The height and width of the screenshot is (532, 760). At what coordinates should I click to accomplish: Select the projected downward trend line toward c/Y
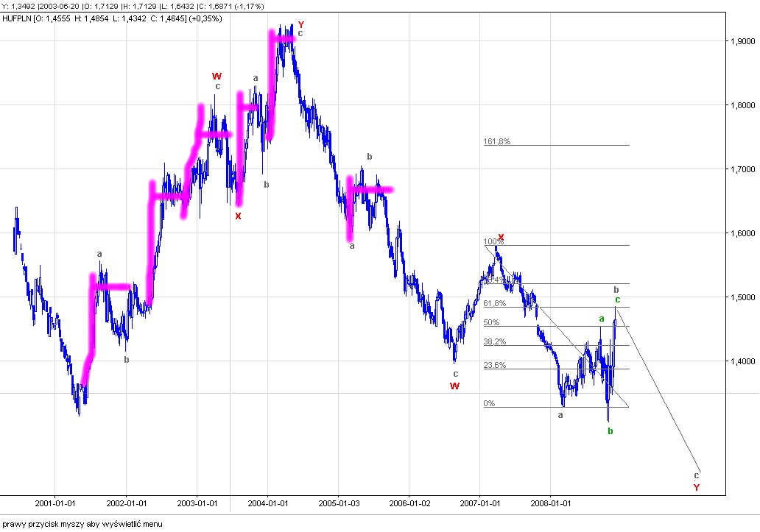(x=659, y=391)
